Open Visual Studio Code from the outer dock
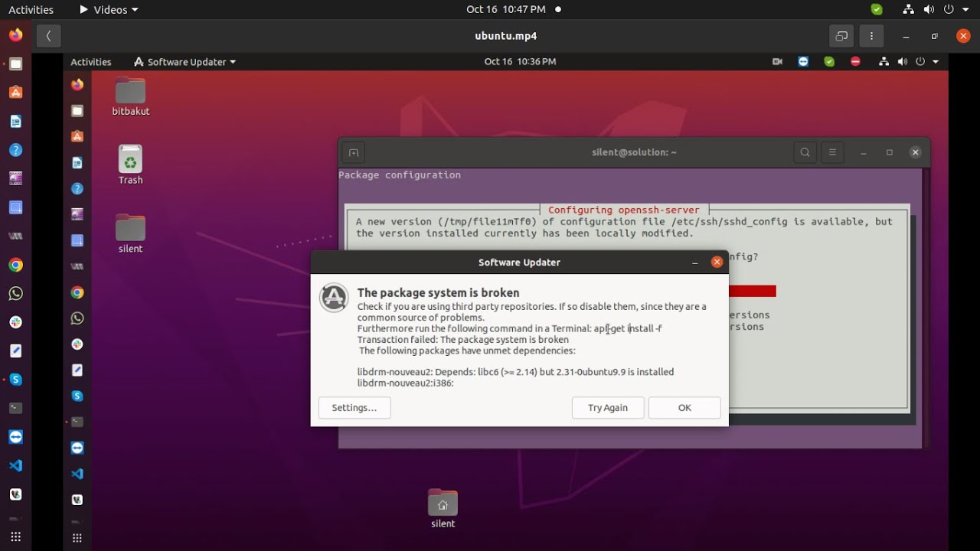This screenshot has height=551, width=980. point(15,465)
